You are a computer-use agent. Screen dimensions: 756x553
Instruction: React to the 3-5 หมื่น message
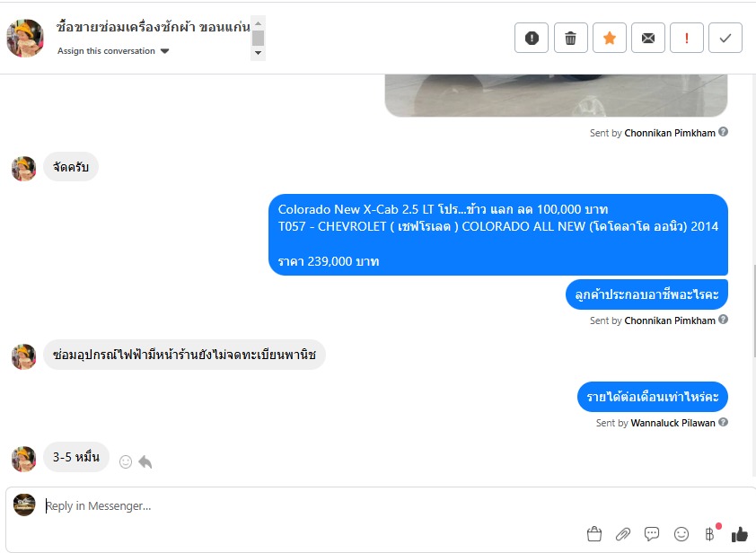pos(126,461)
